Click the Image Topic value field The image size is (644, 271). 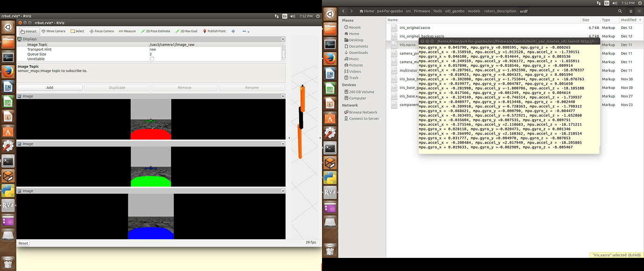point(215,44)
